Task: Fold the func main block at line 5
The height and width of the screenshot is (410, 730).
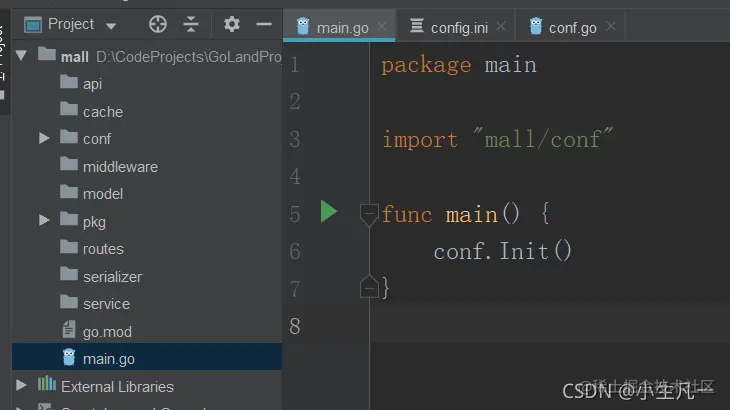Action: [x=369, y=215]
